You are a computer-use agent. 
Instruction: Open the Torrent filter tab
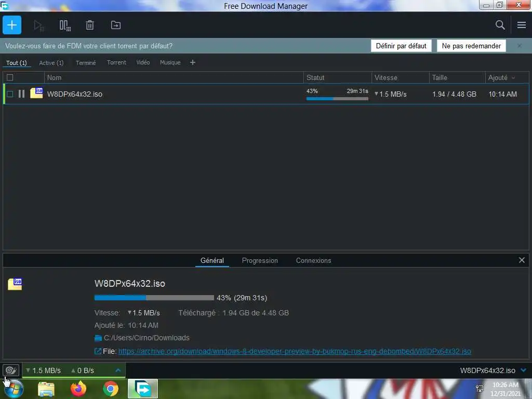point(116,62)
